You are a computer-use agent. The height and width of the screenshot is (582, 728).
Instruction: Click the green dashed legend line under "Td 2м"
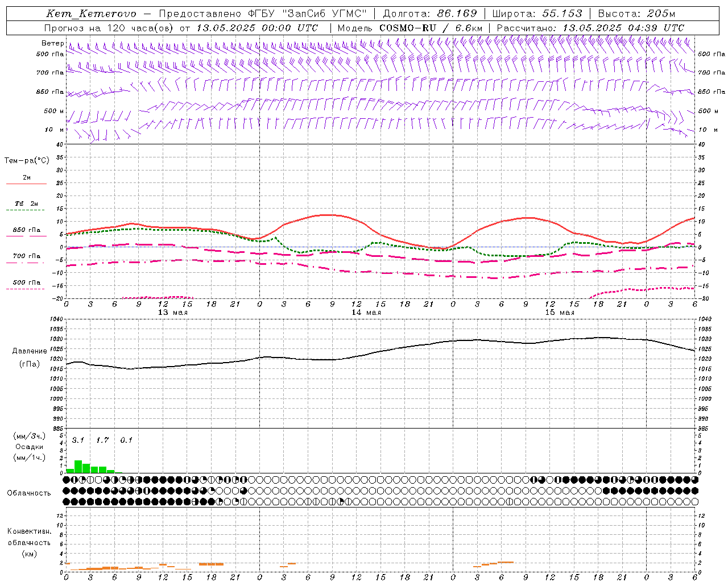pos(26,210)
